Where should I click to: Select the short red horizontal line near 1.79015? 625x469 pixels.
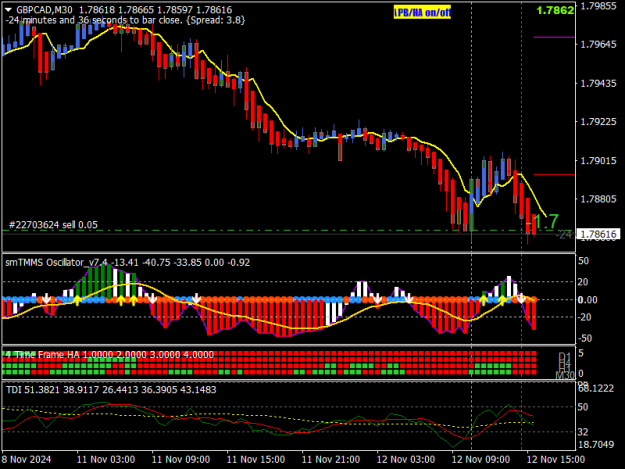tap(554, 175)
